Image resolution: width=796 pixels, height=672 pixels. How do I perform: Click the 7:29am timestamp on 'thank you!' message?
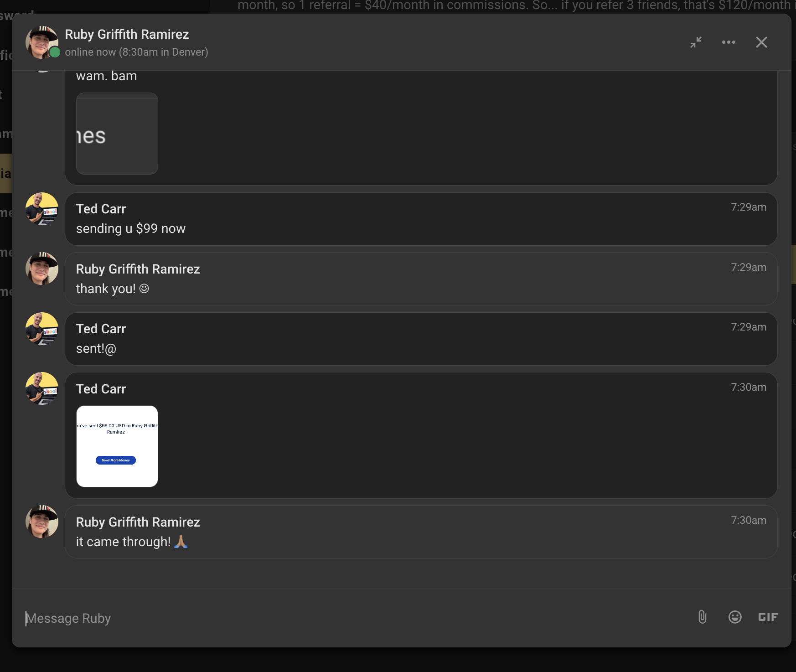[749, 267]
